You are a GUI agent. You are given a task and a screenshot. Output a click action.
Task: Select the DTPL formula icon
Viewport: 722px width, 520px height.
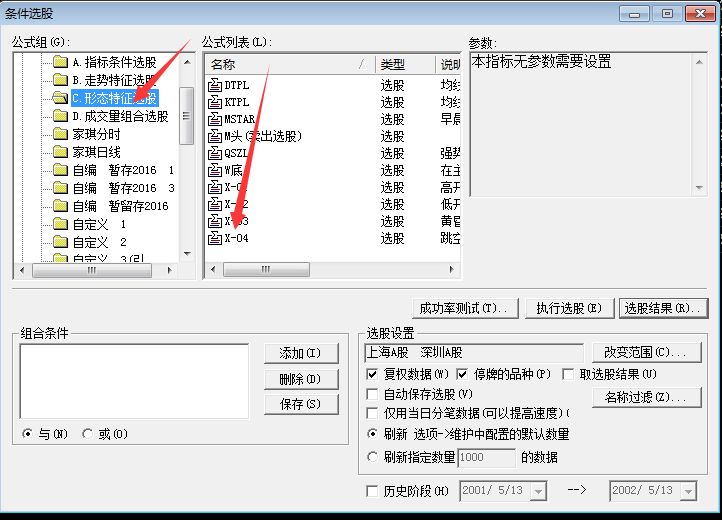point(214,86)
